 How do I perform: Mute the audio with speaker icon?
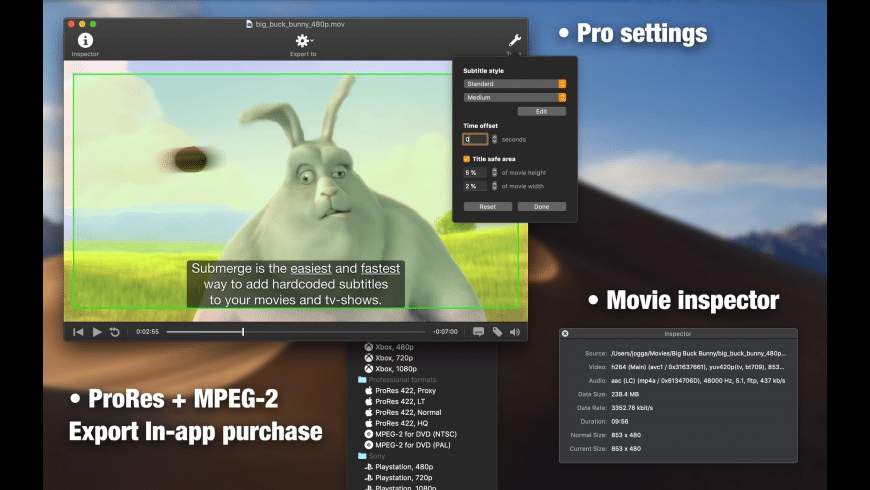tap(515, 332)
